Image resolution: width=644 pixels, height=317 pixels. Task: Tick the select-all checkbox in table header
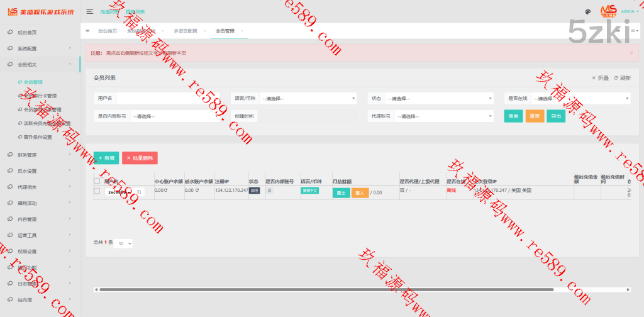[x=97, y=181]
